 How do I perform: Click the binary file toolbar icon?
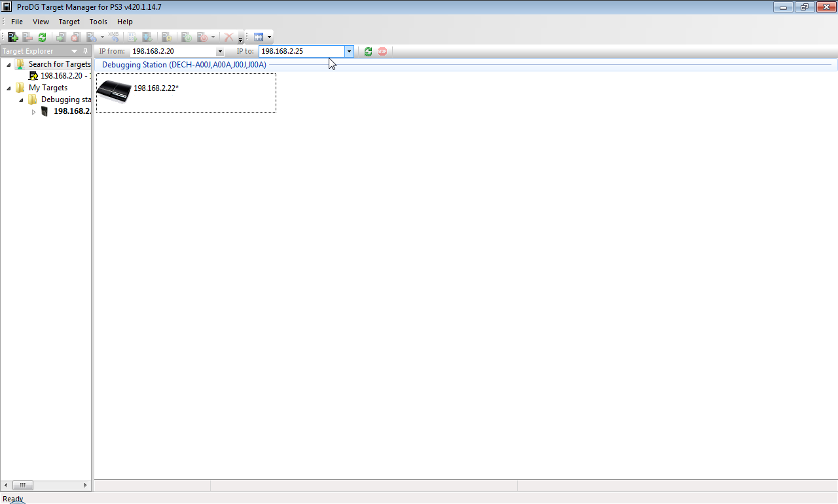[x=132, y=37]
